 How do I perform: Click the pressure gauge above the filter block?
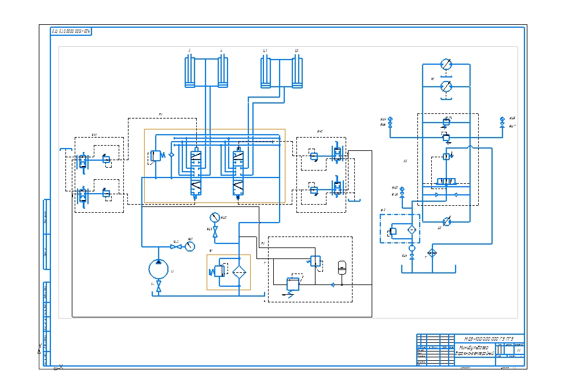click(215, 218)
